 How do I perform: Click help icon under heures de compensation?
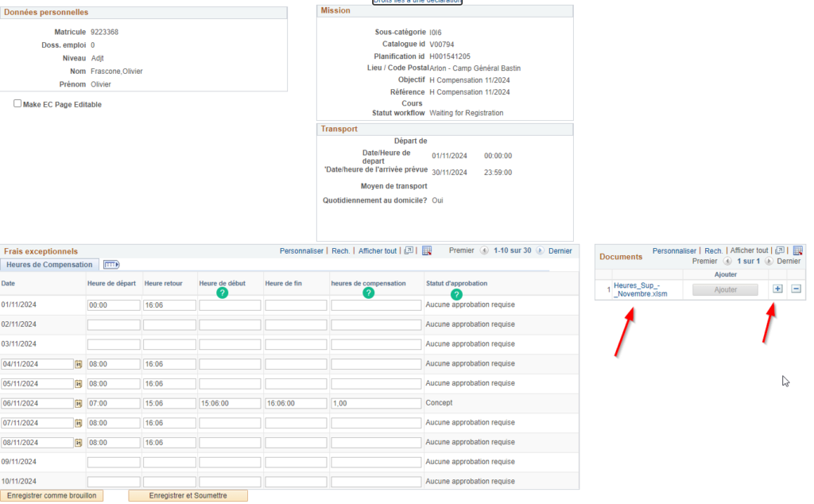tap(368, 293)
